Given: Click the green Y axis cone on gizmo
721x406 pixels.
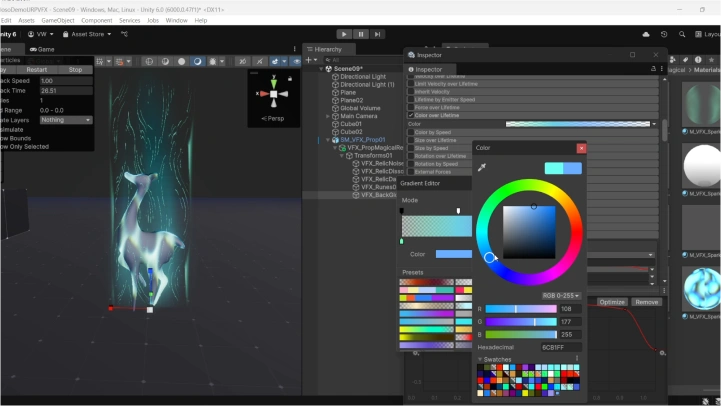Looking at the screenshot, I should click(x=274, y=83).
